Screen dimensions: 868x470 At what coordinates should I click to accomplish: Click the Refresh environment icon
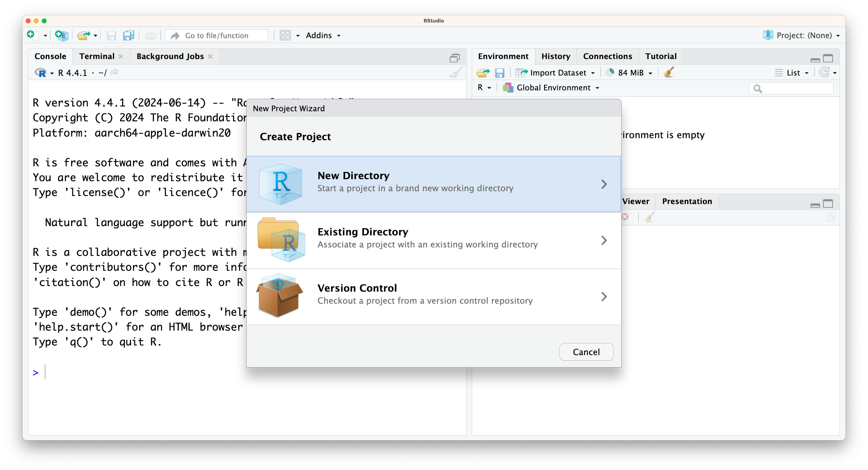point(825,72)
